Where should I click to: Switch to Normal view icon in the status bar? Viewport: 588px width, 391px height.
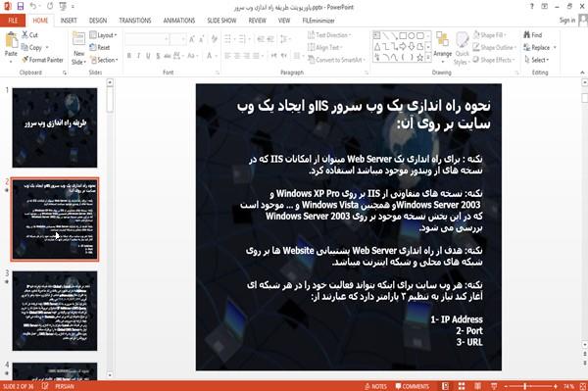[445, 386]
